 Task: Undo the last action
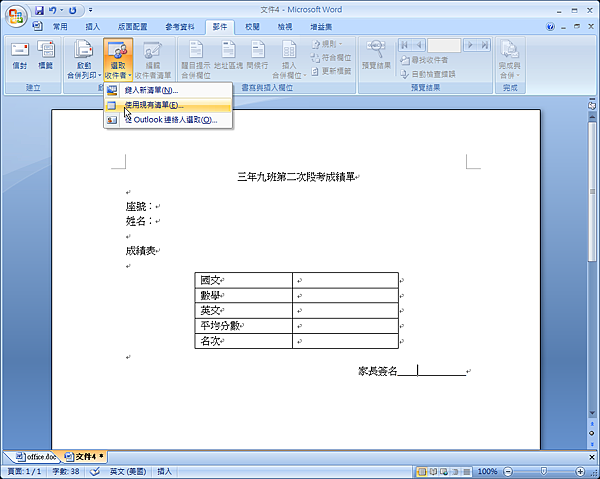point(53,10)
